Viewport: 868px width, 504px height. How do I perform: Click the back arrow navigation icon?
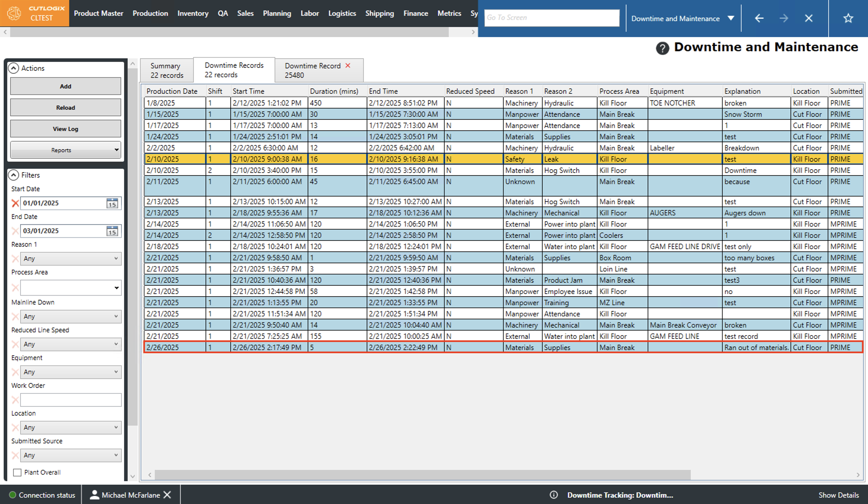pyautogui.click(x=759, y=18)
